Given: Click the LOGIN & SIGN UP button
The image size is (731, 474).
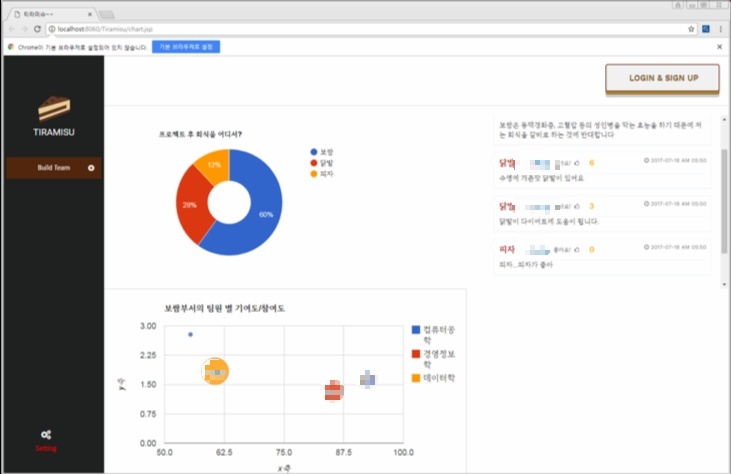Looking at the screenshot, I should tap(662, 78).
